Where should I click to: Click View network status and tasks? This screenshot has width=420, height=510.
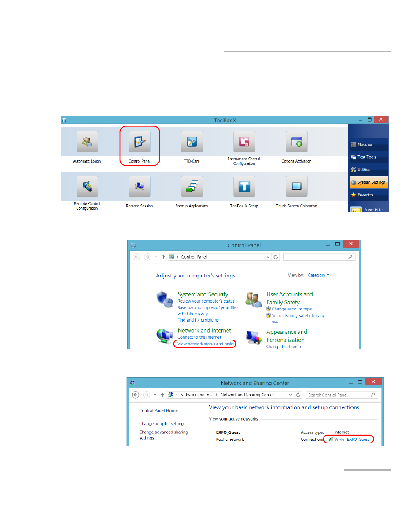click(x=206, y=344)
